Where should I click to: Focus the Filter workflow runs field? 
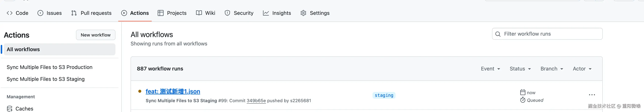point(550,34)
